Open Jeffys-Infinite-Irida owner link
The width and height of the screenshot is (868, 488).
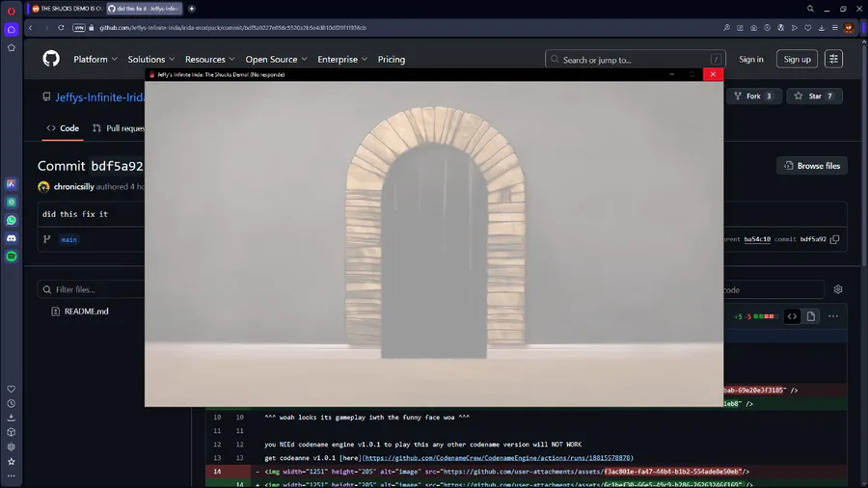point(99,97)
